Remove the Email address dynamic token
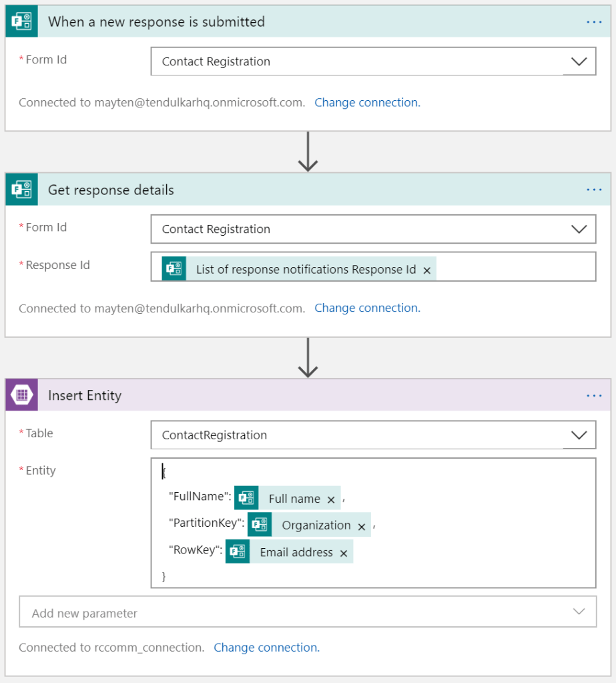The height and width of the screenshot is (683, 616). [x=344, y=553]
